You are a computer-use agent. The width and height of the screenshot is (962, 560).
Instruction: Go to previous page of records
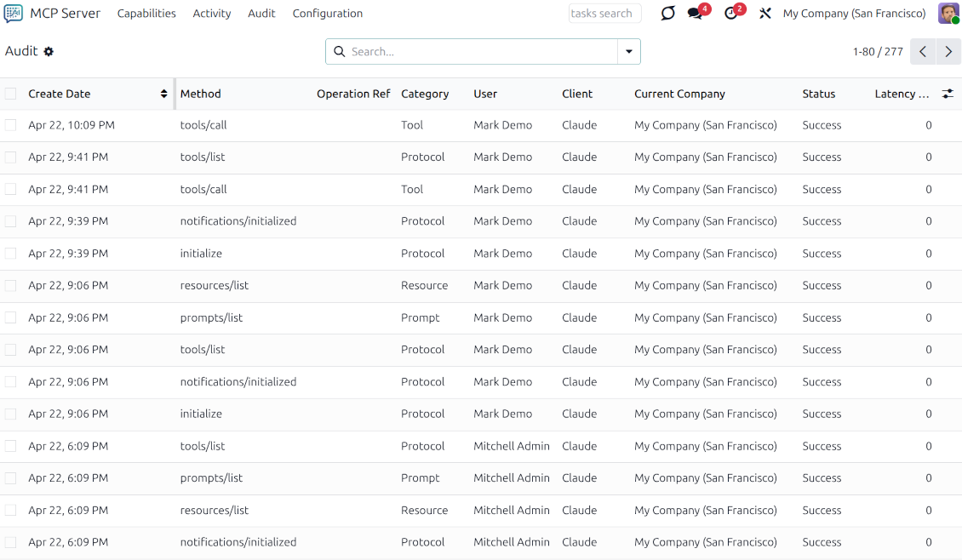tap(923, 52)
